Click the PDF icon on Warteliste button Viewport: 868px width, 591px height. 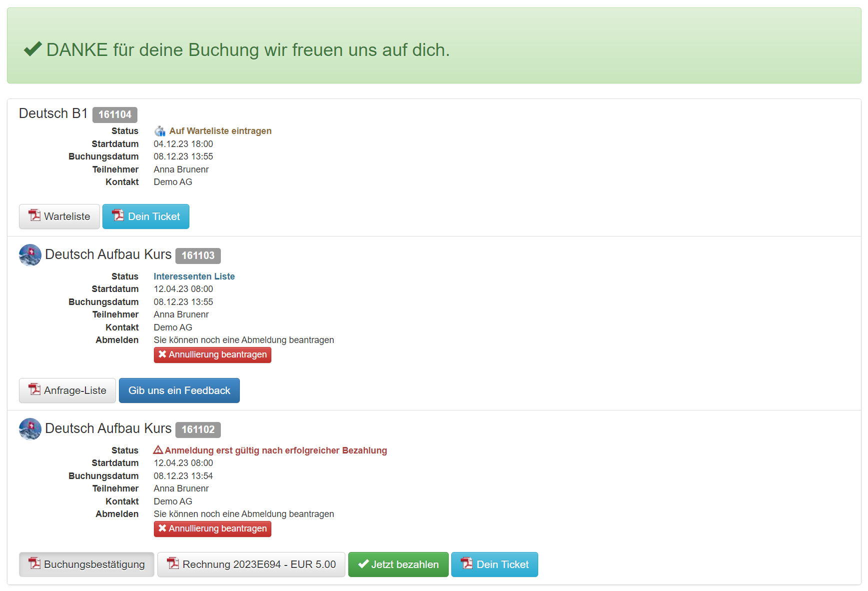(34, 215)
